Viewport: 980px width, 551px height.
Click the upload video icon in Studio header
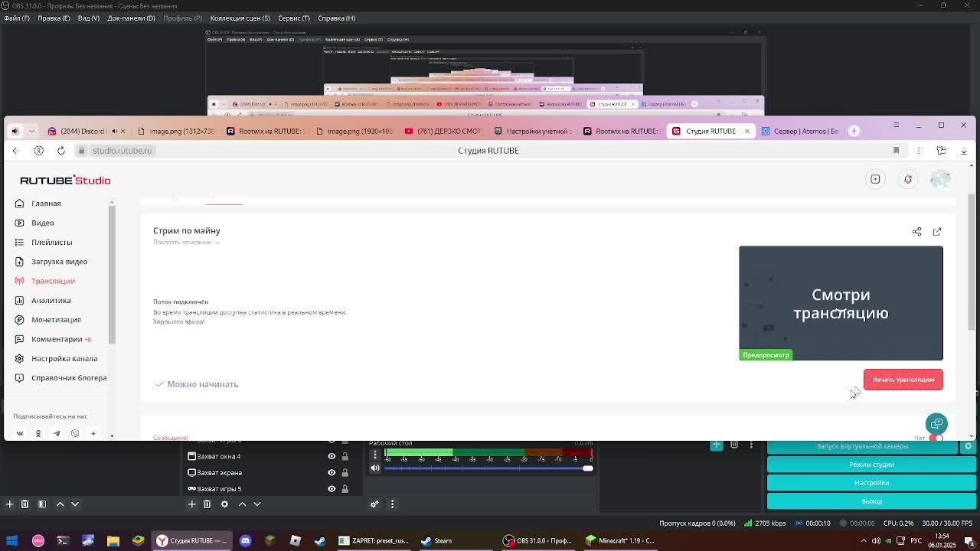pyautogui.click(x=875, y=179)
